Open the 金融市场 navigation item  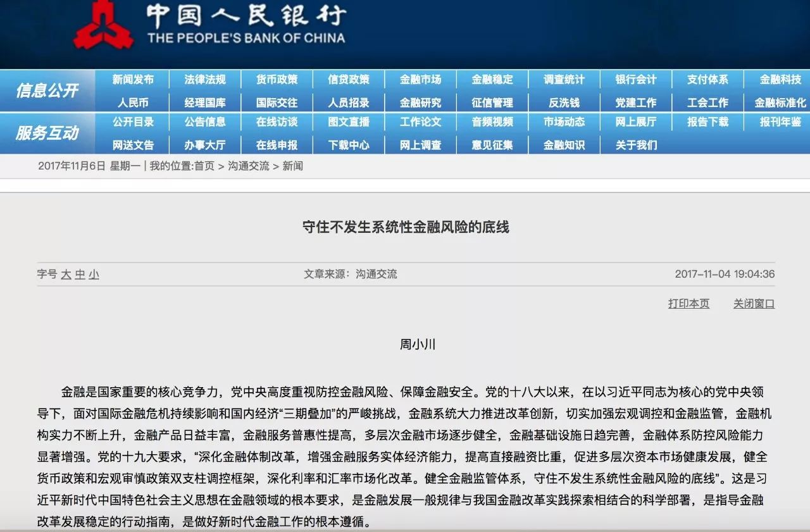421,80
